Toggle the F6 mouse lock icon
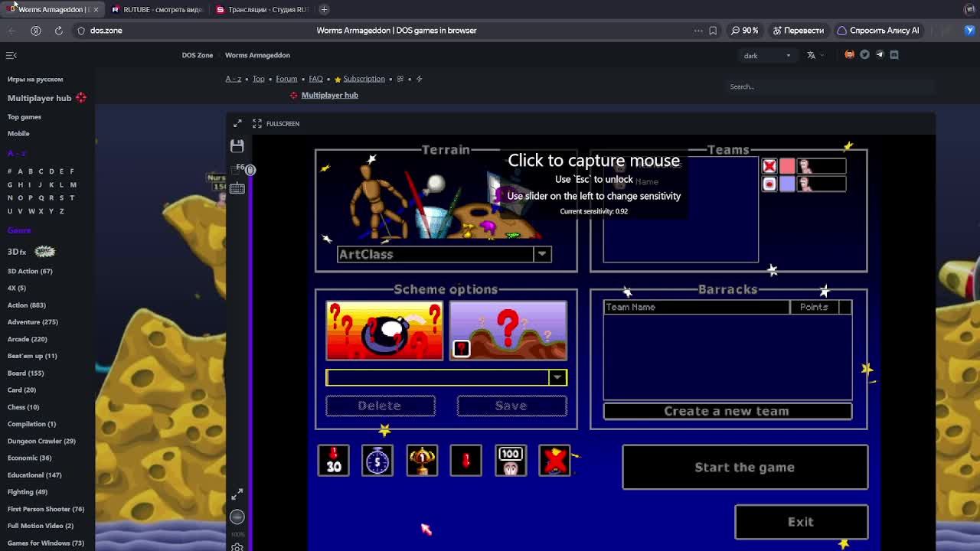Viewport: 980px width, 551px height. pyautogui.click(x=250, y=169)
